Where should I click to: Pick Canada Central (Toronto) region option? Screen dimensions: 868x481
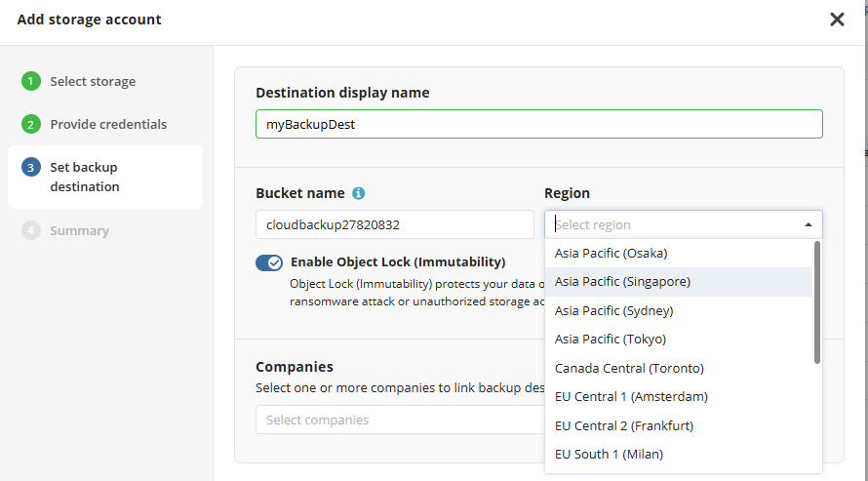point(629,368)
